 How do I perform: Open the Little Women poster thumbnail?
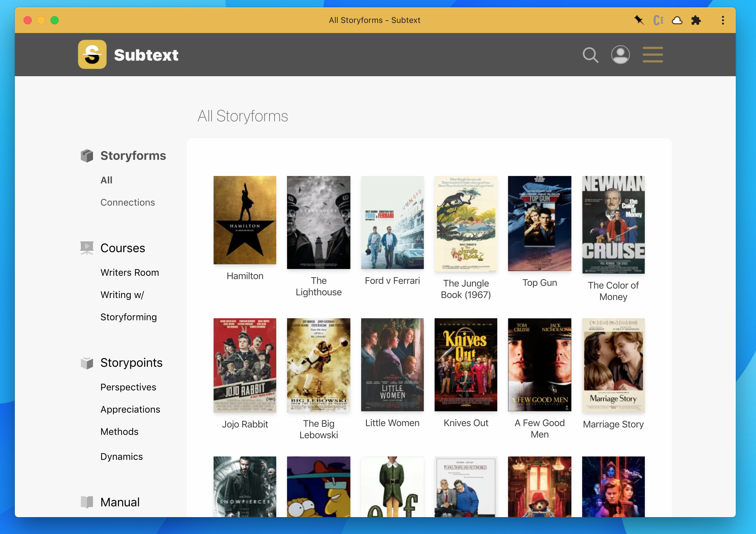pyautogui.click(x=392, y=365)
